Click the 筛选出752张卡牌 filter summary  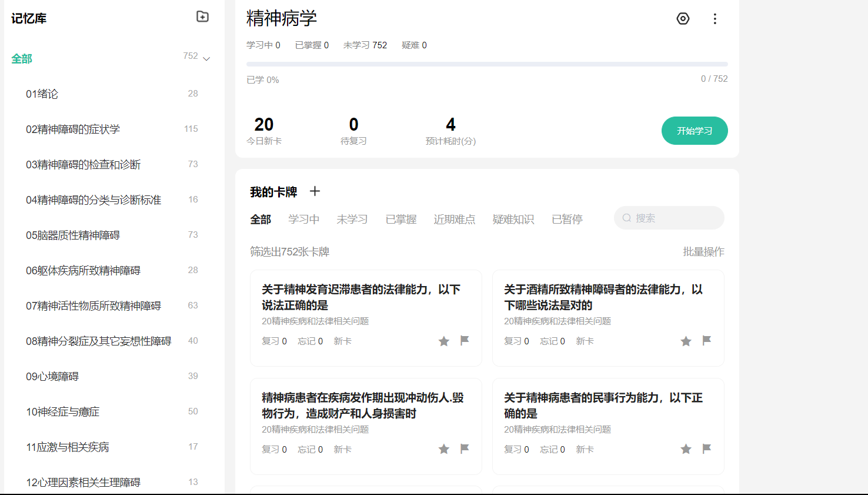pos(289,252)
